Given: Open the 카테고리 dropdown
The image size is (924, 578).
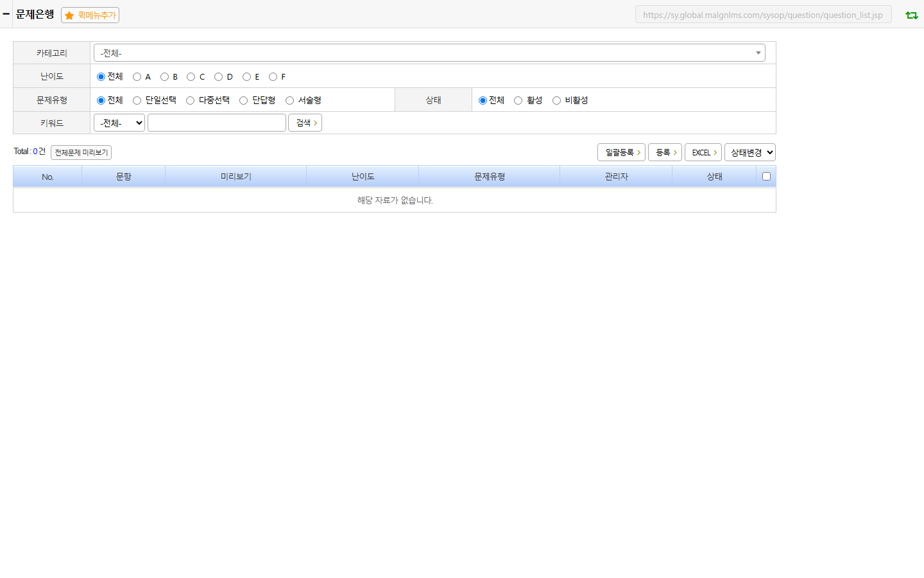Looking at the screenshot, I should pyautogui.click(x=429, y=53).
